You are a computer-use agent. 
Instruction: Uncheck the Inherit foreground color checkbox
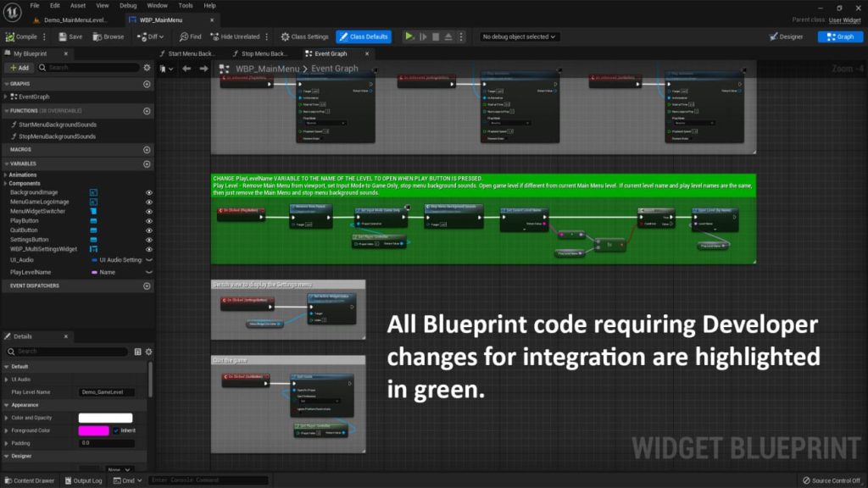pyautogui.click(x=116, y=430)
